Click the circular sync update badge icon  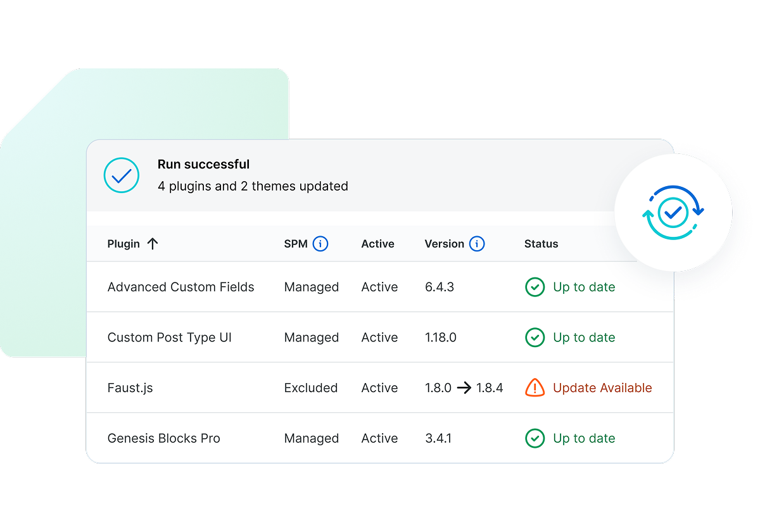click(673, 212)
